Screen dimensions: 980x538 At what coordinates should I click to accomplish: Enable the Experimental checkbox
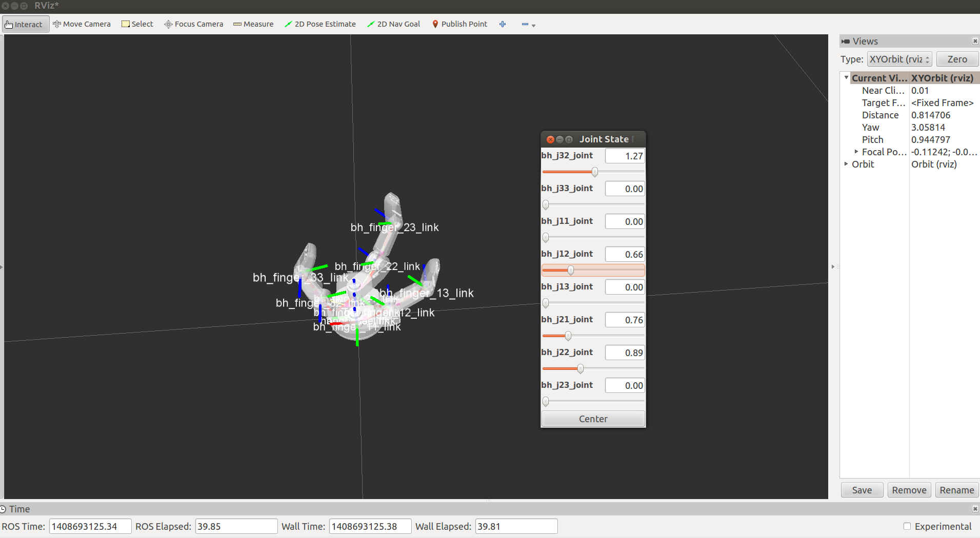click(907, 526)
